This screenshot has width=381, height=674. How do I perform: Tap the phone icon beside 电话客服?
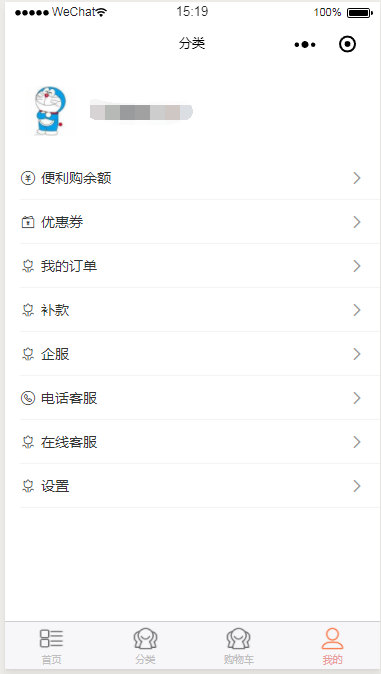[28, 398]
